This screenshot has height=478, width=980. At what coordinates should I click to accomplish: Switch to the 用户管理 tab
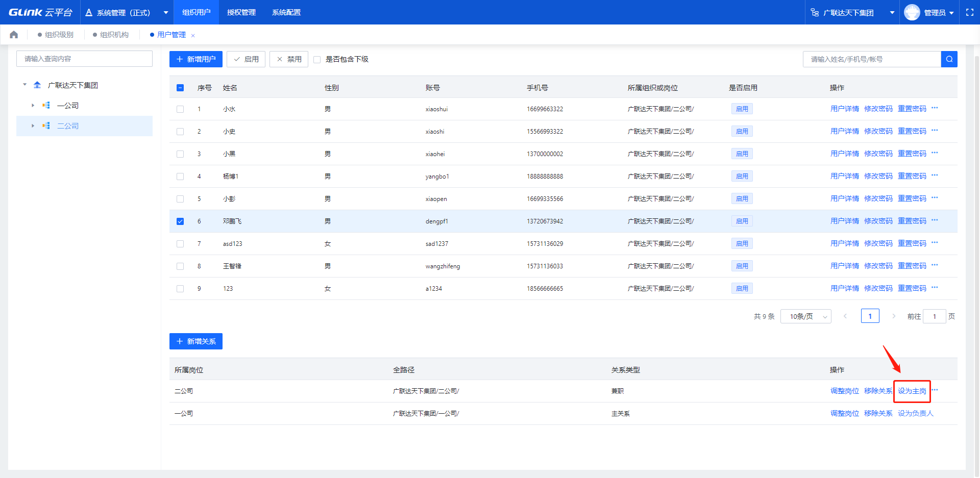(171, 35)
